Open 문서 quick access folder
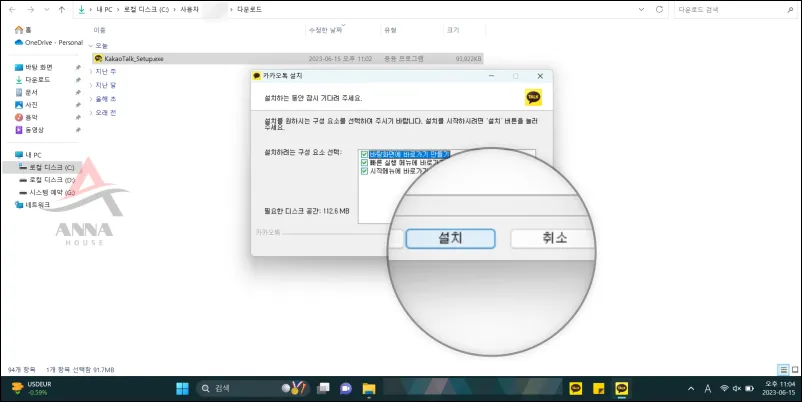 27,92
